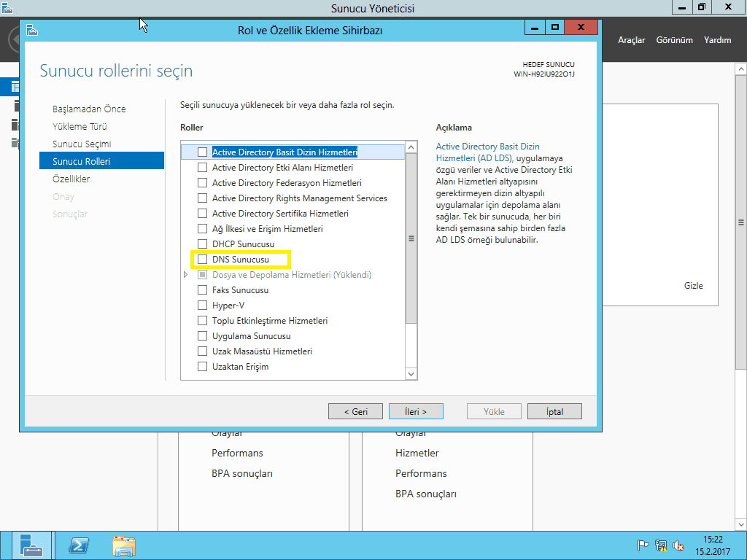The height and width of the screenshot is (560, 747).
Task: Open left-column BPA sonuçları link
Action: click(x=242, y=473)
